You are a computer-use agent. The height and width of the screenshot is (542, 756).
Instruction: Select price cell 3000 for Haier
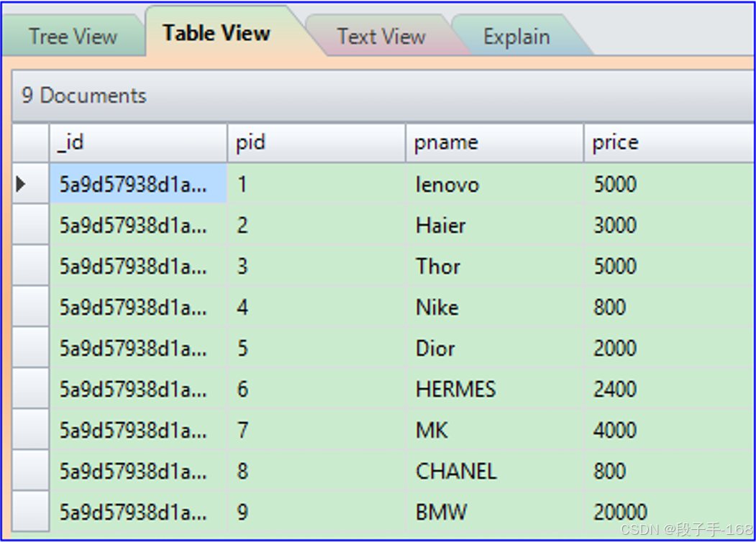tap(670, 224)
